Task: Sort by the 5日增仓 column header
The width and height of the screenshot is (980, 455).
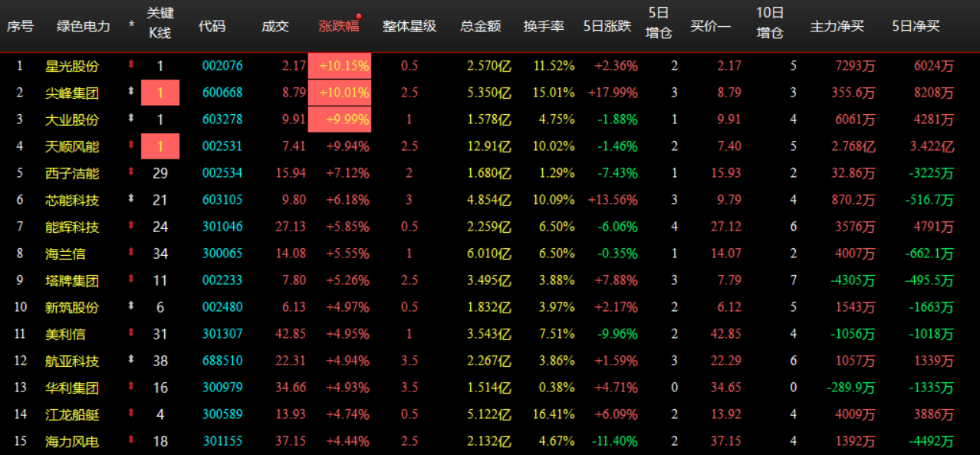Action: [x=659, y=22]
